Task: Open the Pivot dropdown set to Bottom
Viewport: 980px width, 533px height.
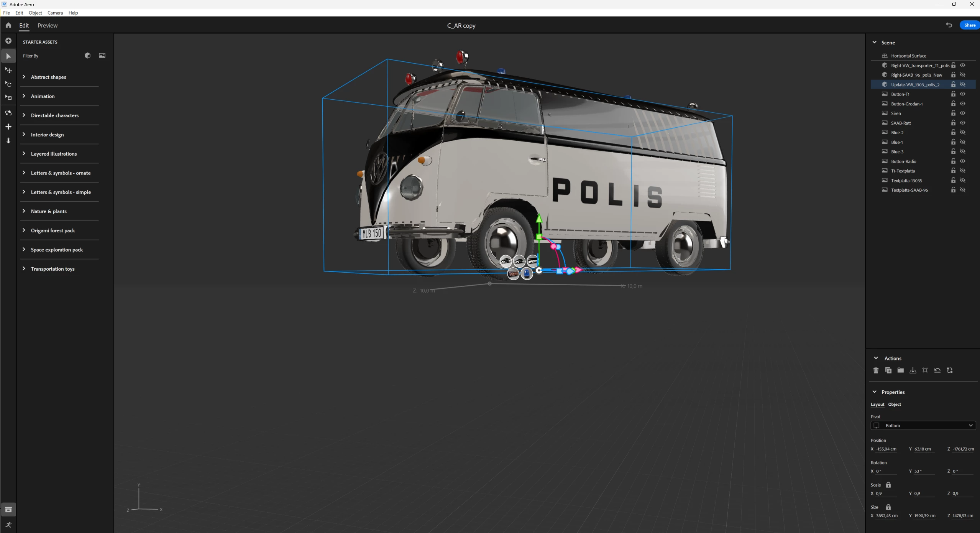Action: click(x=923, y=426)
